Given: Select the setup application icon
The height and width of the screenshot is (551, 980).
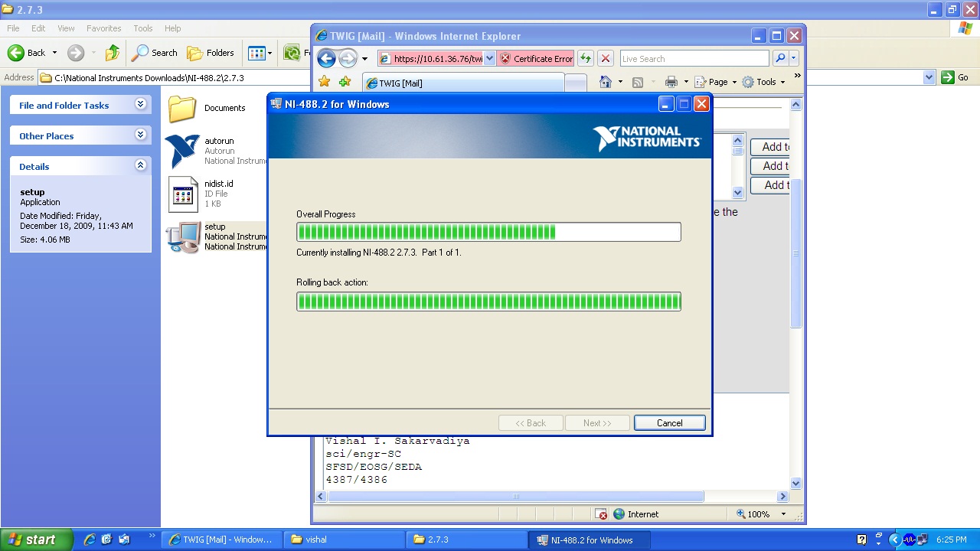Looking at the screenshot, I should (x=183, y=237).
